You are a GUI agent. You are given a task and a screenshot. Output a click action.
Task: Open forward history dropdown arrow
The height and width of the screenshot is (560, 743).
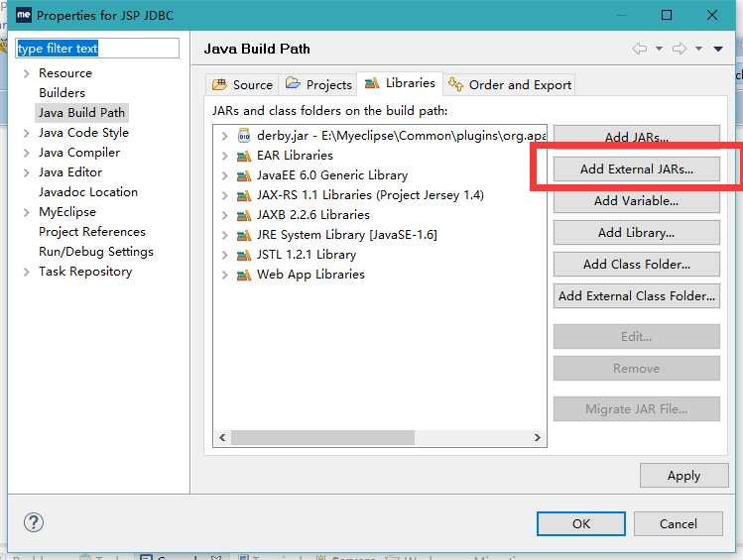coord(698,49)
